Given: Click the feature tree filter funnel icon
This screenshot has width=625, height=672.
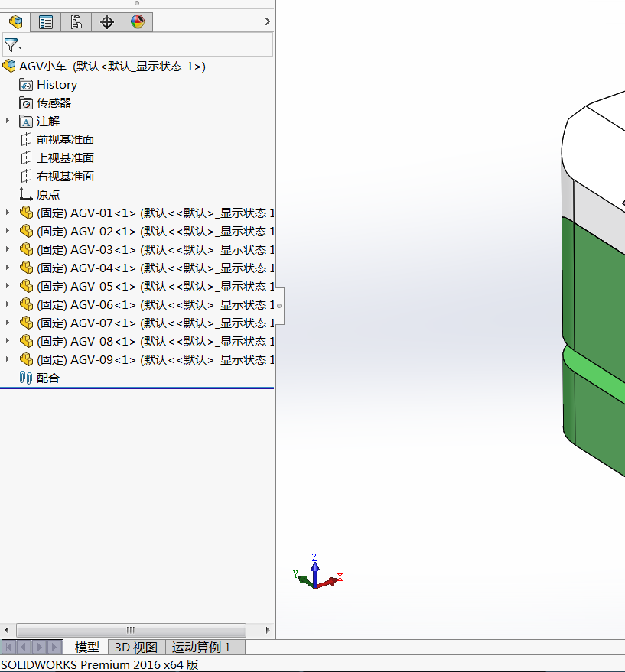Looking at the screenshot, I should coord(11,45).
